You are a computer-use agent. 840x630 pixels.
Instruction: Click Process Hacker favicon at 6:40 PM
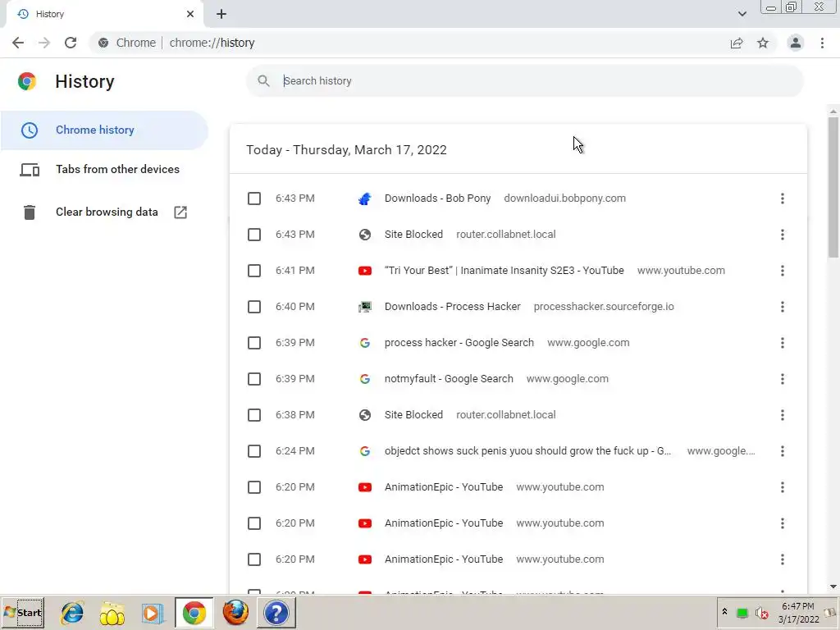click(x=365, y=307)
